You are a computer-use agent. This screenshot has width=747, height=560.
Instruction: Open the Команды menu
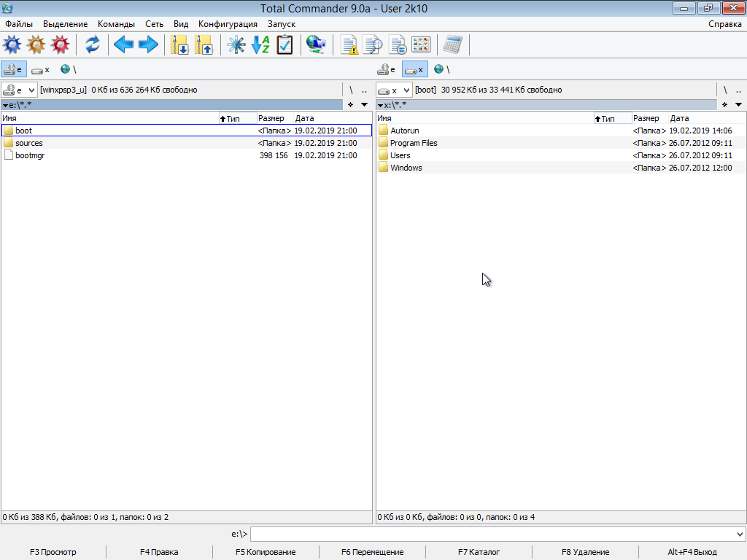pyautogui.click(x=116, y=24)
